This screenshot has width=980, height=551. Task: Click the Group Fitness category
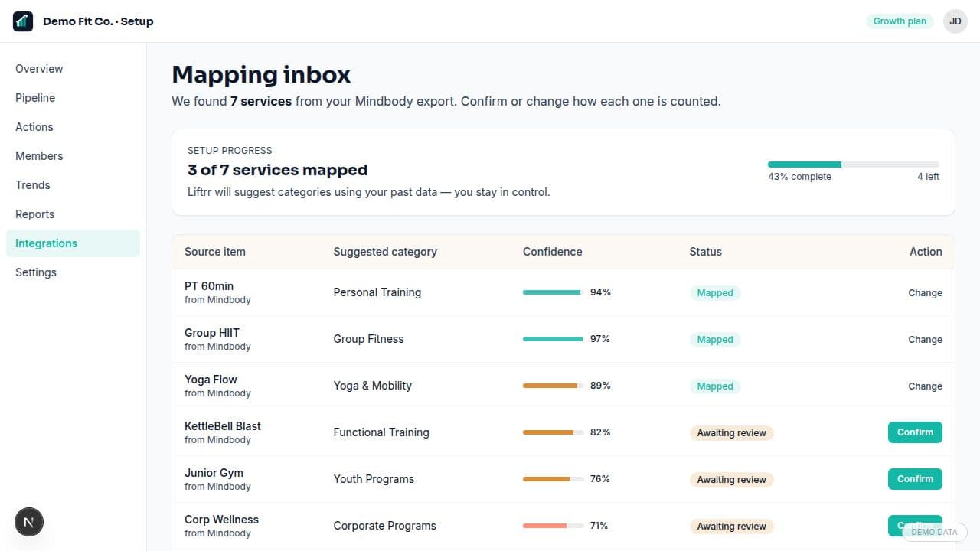coord(368,339)
